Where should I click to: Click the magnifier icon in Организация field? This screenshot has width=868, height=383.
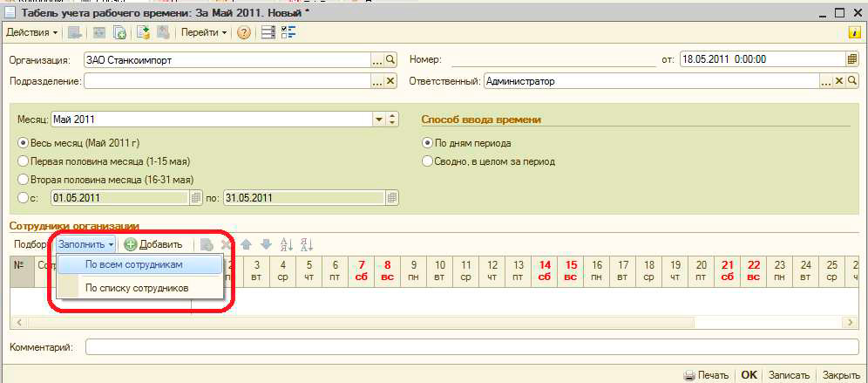[390, 60]
